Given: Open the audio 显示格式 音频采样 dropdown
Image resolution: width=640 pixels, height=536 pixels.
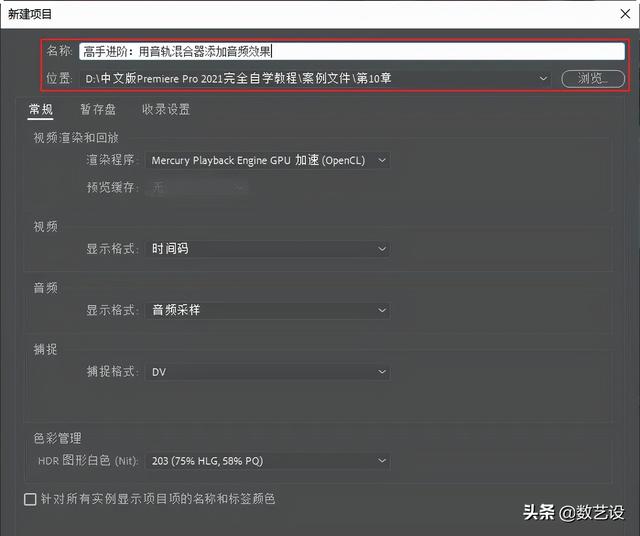Looking at the screenshot, I should click(265, 311).
